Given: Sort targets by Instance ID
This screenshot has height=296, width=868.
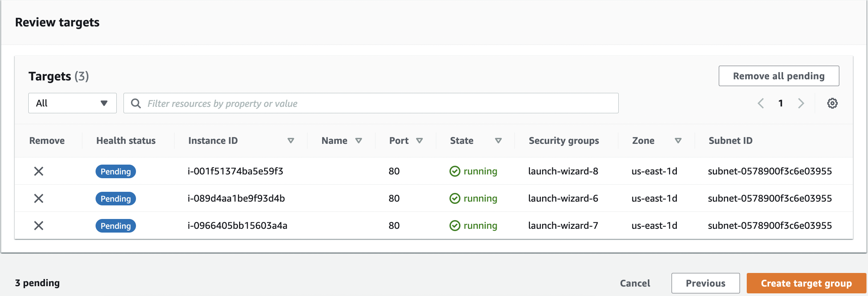Looking at the screenshot, I should (x=290, y=141).
